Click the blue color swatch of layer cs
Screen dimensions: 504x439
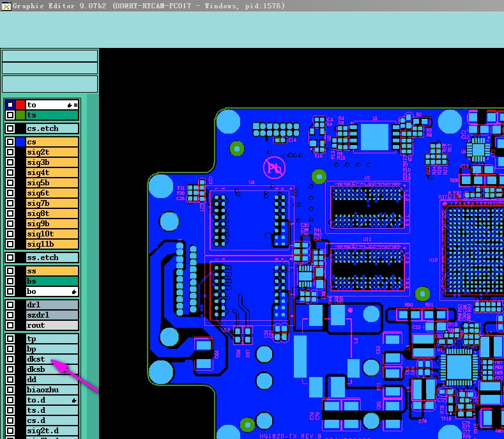click(20, 142)
